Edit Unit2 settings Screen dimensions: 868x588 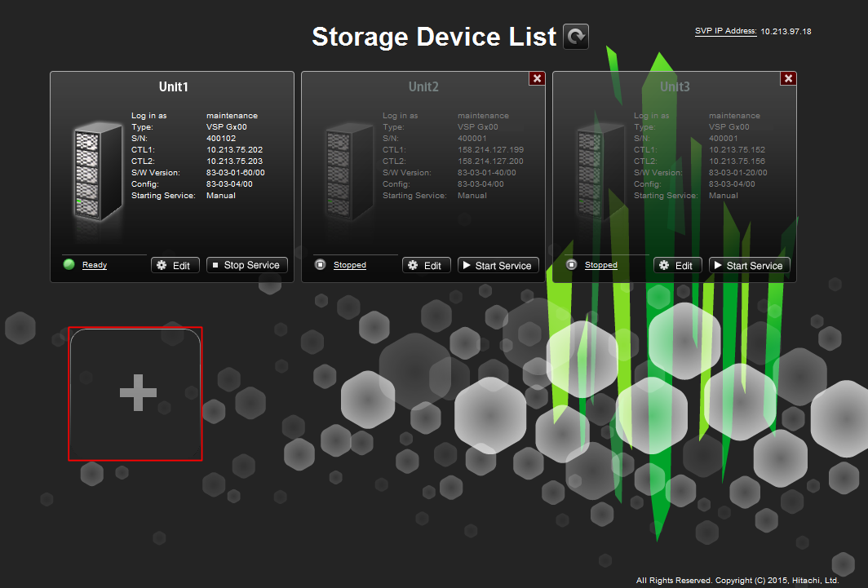click(426, 265)
